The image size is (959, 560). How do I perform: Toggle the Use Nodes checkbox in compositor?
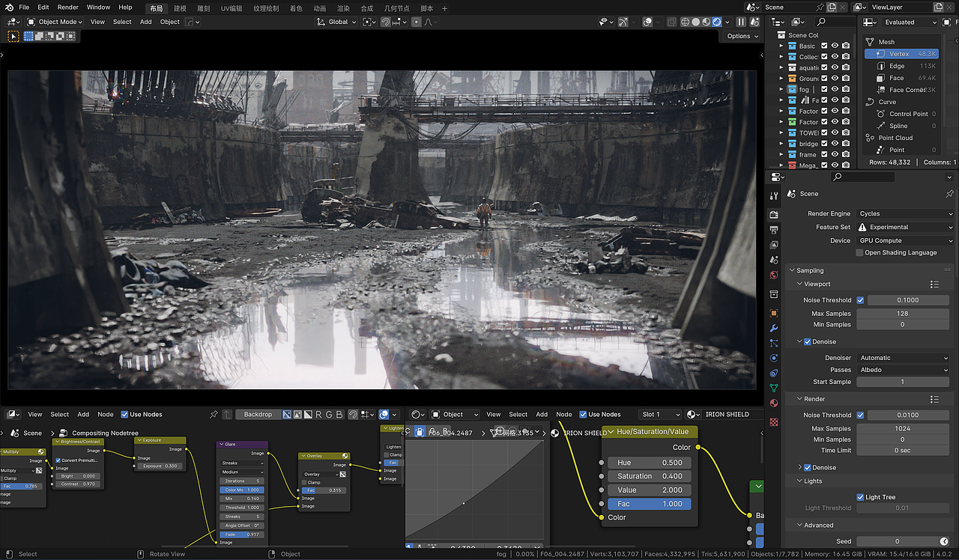point(124,414)
